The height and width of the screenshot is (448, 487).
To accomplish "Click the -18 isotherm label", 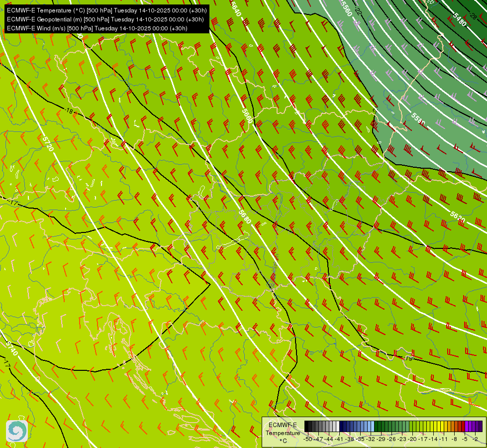I will click(x=69, y=111).
